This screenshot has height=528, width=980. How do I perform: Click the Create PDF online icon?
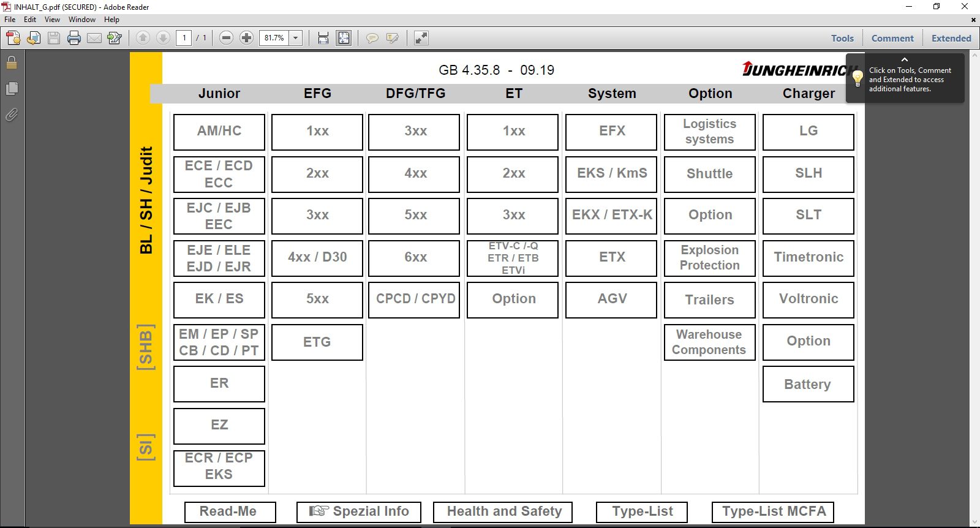coord(13,38)
